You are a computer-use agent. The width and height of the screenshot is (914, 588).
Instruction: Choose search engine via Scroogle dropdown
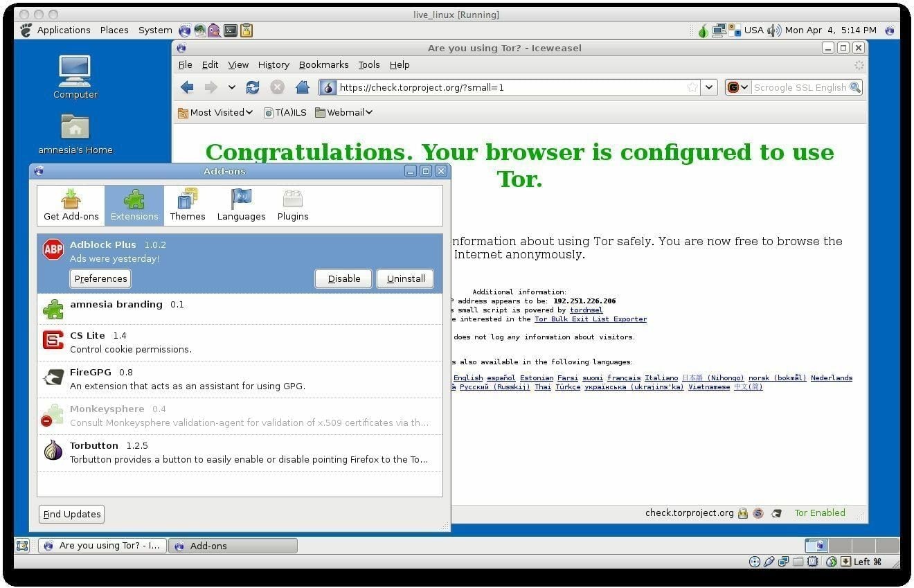click(x=737, y=87)
